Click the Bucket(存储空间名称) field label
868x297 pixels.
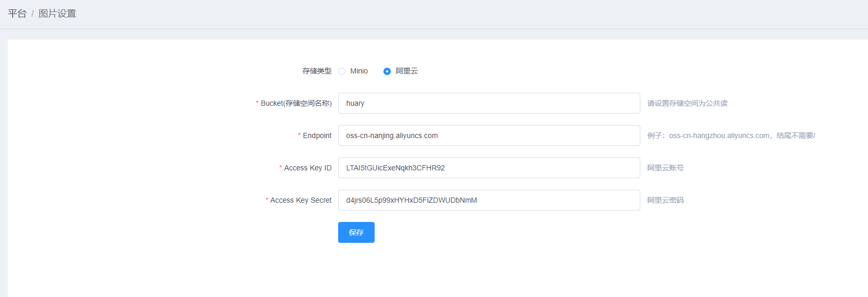click(x=296, y=103)
